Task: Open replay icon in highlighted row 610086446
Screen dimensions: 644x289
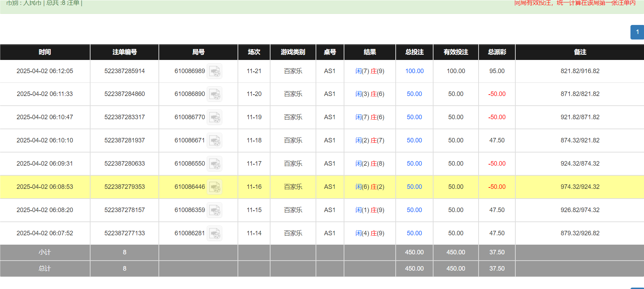Action: [214, 187]
